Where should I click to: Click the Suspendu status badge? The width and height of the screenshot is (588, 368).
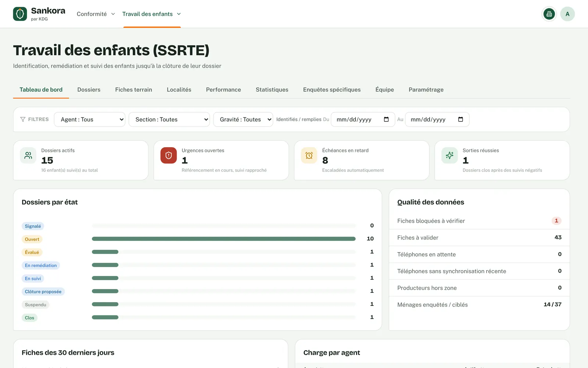35,305
